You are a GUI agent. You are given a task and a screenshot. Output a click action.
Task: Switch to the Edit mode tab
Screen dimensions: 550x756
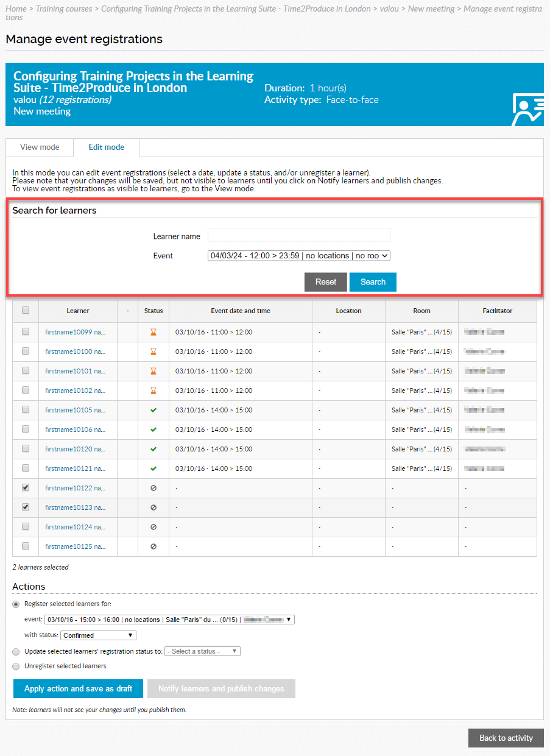tap(107, 147)
